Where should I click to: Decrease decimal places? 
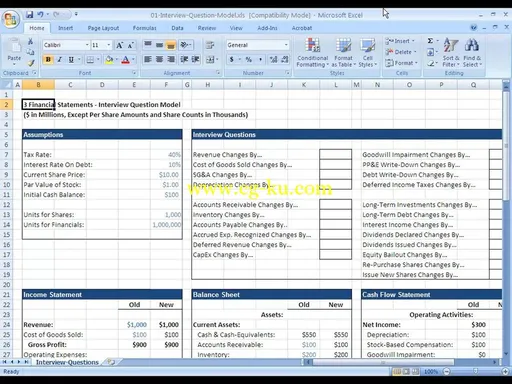tap(285, 60)
